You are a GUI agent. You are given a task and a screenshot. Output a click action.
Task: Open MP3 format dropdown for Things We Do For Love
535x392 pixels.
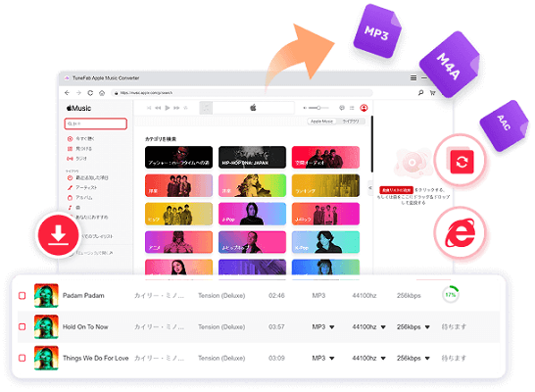(323, 358)
